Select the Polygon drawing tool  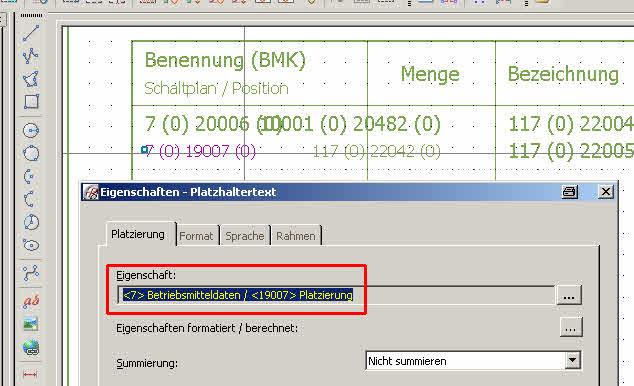(x=31, y=79)
